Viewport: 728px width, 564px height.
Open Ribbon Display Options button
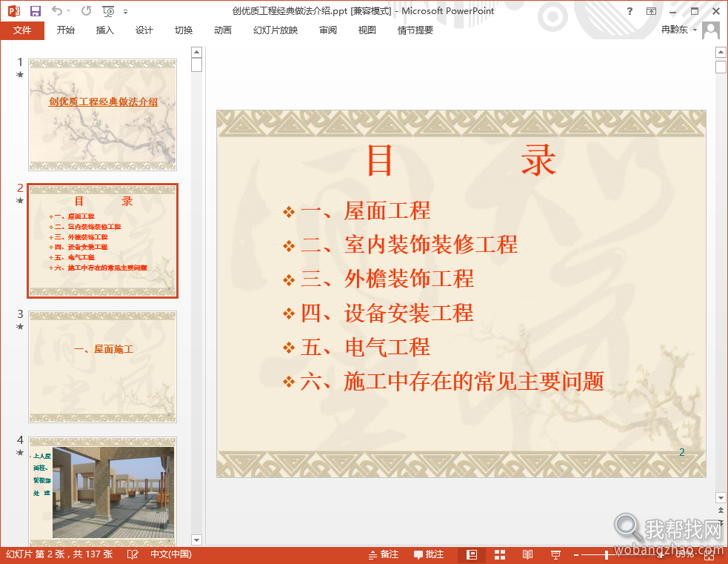(x=652, y=10)
